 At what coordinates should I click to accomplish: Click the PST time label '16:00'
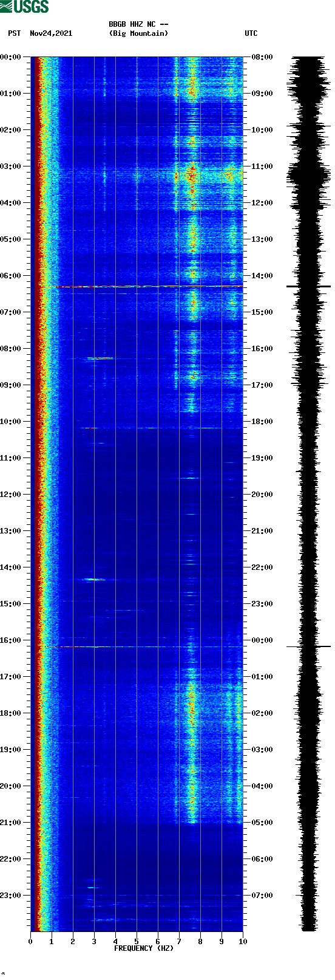(11, 640)
